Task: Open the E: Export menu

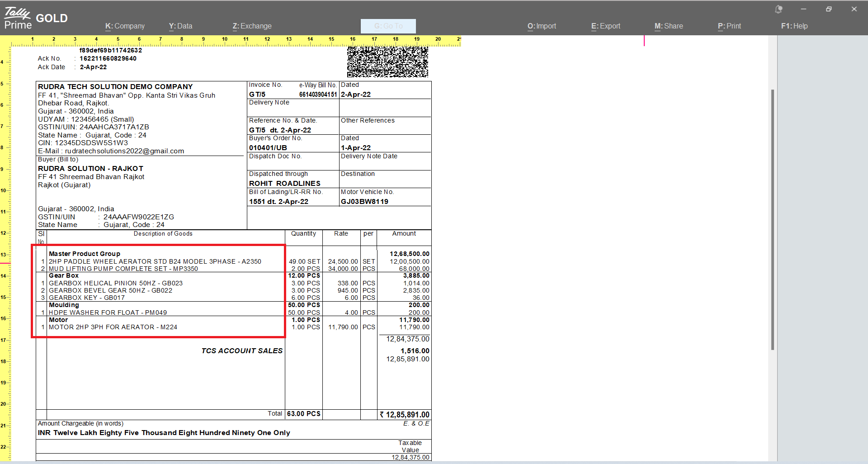Action: 606,26
